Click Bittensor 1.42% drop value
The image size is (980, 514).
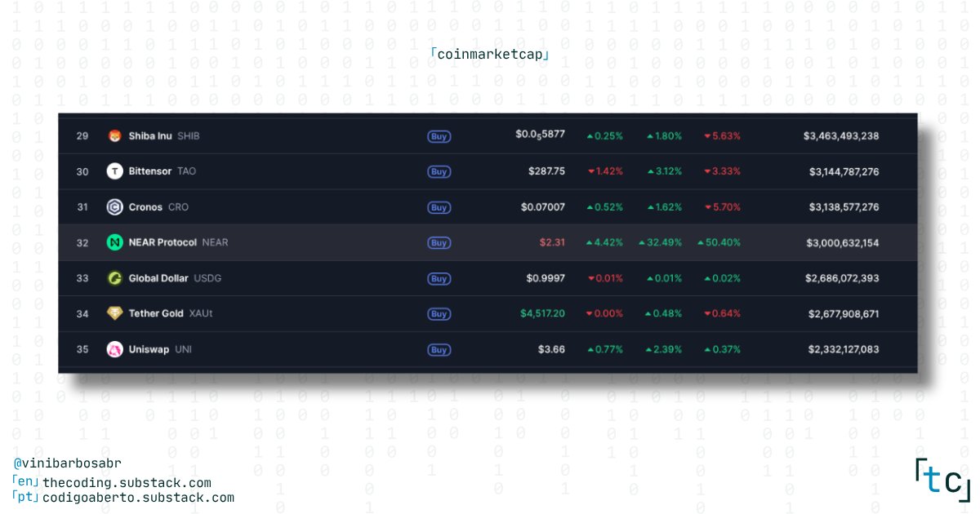[x=605, y=171]
